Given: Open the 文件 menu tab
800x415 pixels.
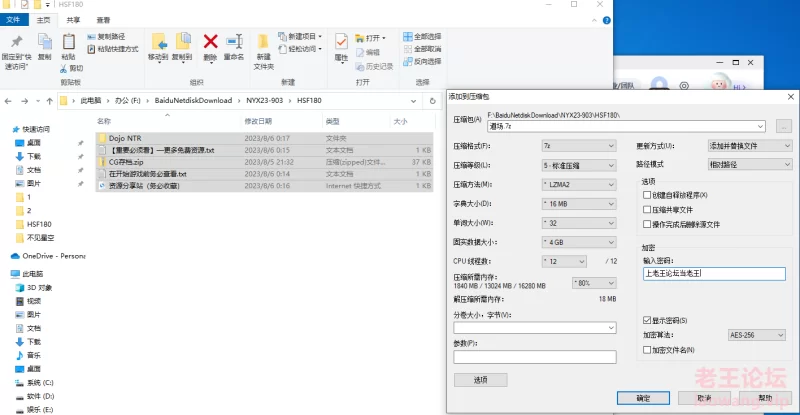Looking at the screenshot, I should (14, 20).
